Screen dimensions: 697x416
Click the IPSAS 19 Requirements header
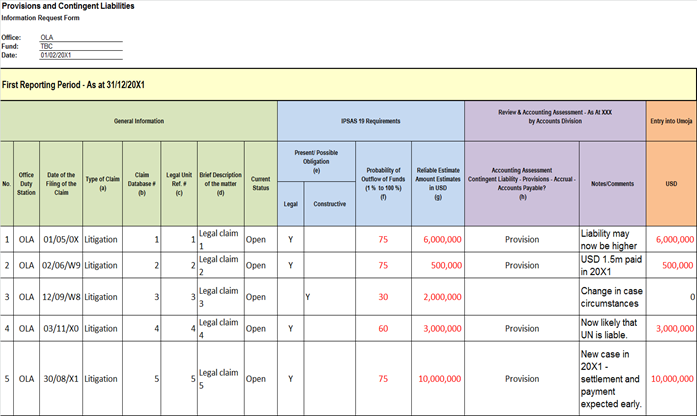tap(369, 121)
